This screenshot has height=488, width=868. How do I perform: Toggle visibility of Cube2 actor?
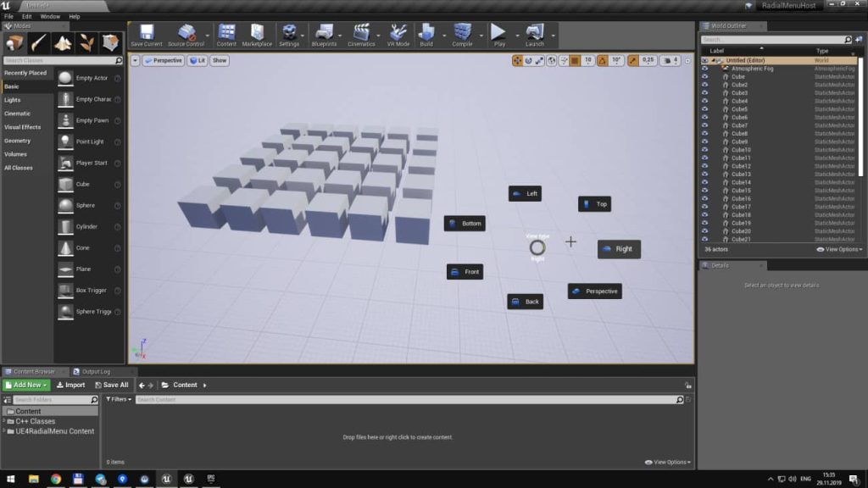click(x=704, y=85)
